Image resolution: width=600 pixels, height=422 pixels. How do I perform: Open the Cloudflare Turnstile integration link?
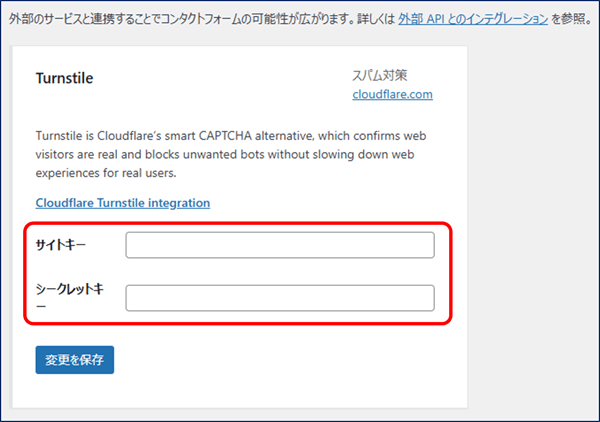(x=123, y=203)
